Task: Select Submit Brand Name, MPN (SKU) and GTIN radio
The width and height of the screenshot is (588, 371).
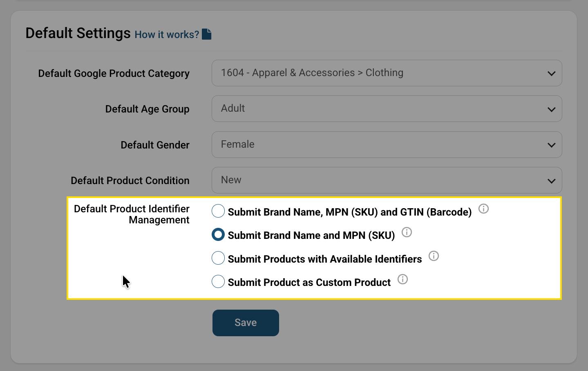Action: [218, 211]
